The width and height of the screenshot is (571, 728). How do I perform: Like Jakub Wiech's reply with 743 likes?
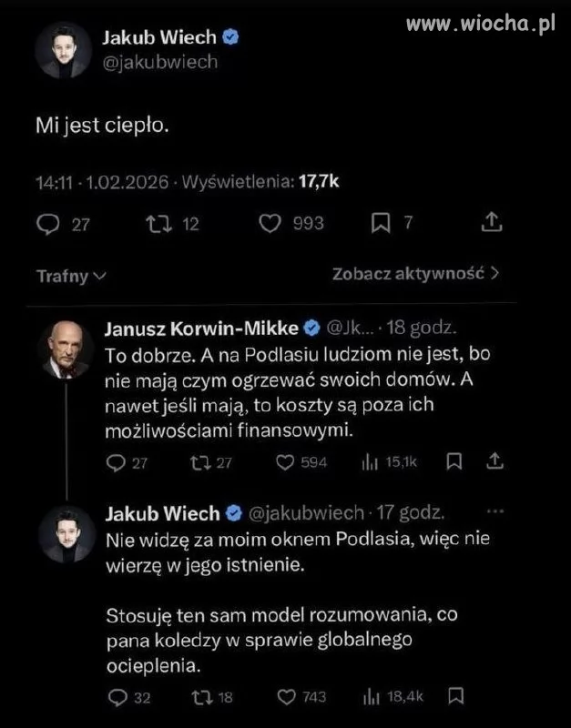[x=288, y=698]
